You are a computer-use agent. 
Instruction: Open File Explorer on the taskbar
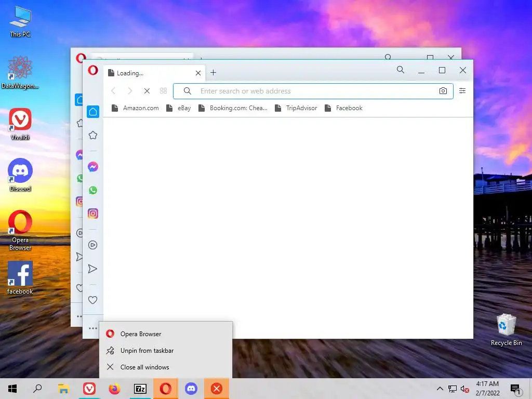(63, 389)
